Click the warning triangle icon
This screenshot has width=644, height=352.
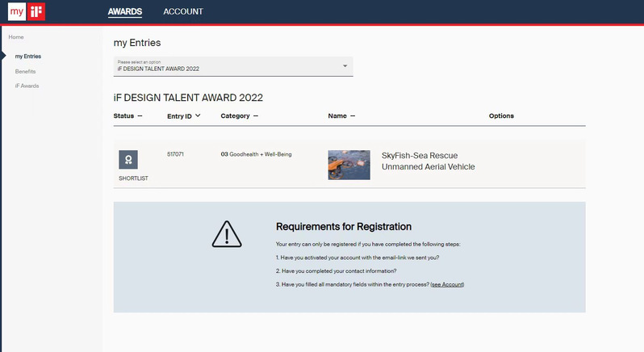tap(227, 234)
